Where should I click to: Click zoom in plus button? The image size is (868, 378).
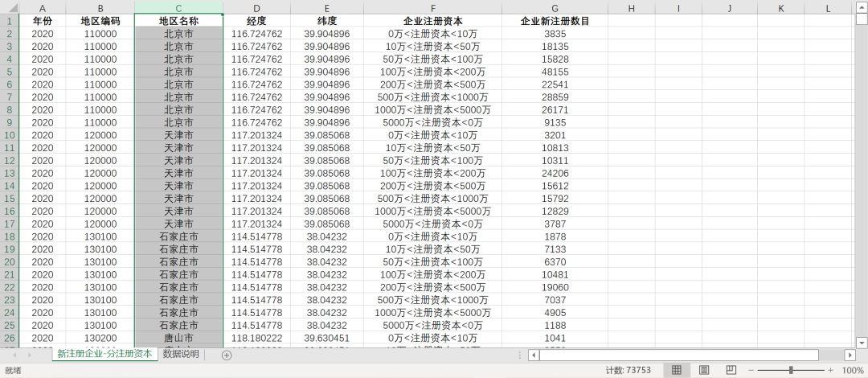tap(830, 370)
